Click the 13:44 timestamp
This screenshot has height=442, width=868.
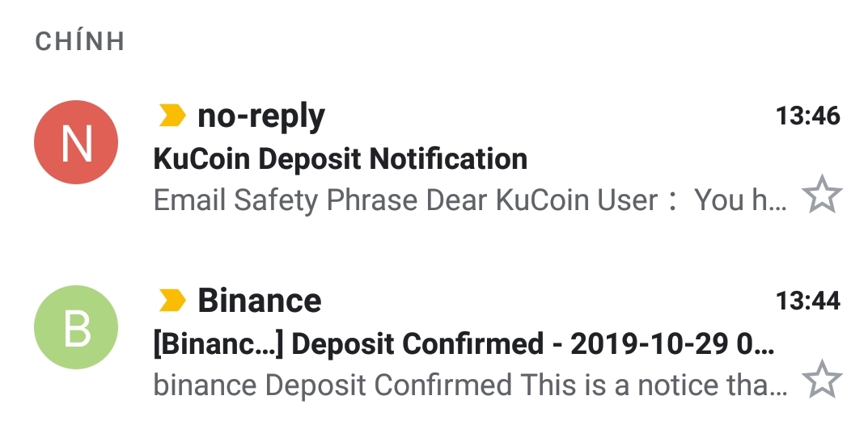807,301
